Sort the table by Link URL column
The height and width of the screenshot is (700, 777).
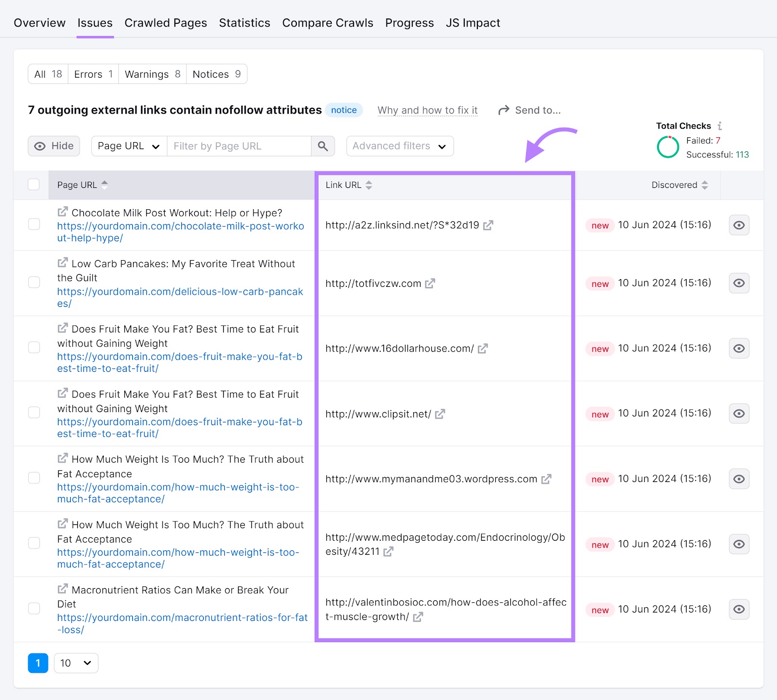coord(369,185)
